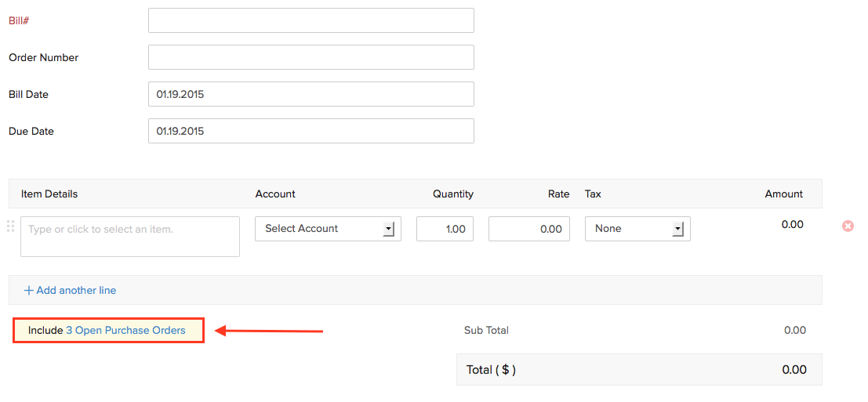Click the item details text box
The width and height of the screenshot is (868, 402).
pos(130,237)
